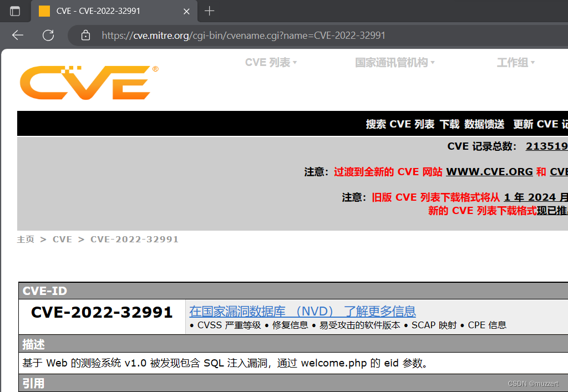
Task: Open the browser tab overview icon
Action: click(15, 11)
